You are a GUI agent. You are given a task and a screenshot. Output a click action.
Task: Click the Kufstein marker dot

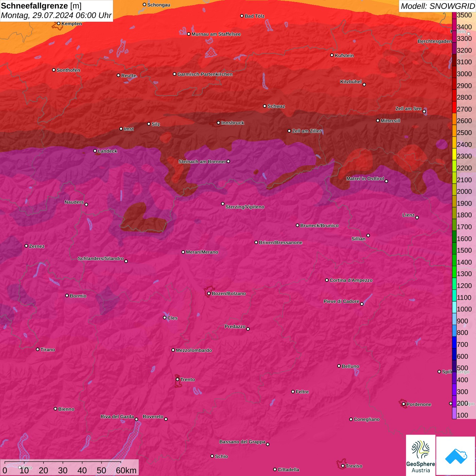point(332,55)
